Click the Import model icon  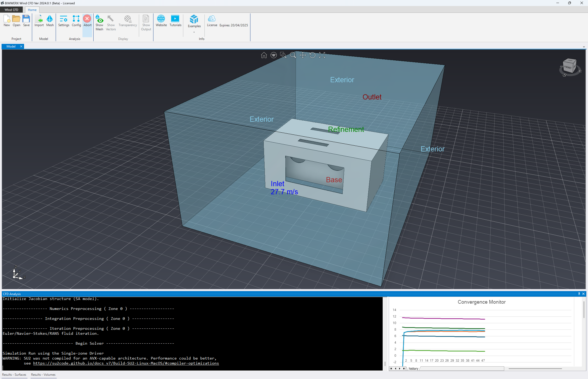pos(39,21)
